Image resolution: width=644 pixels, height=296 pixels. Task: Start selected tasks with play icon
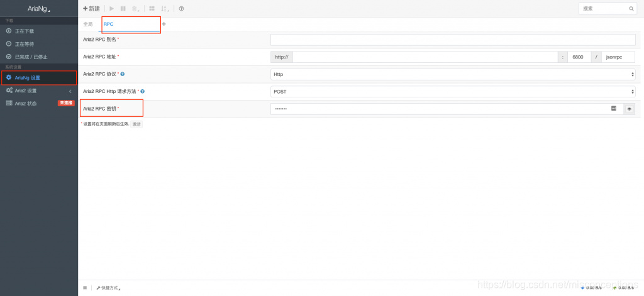(x=112, y=9)
